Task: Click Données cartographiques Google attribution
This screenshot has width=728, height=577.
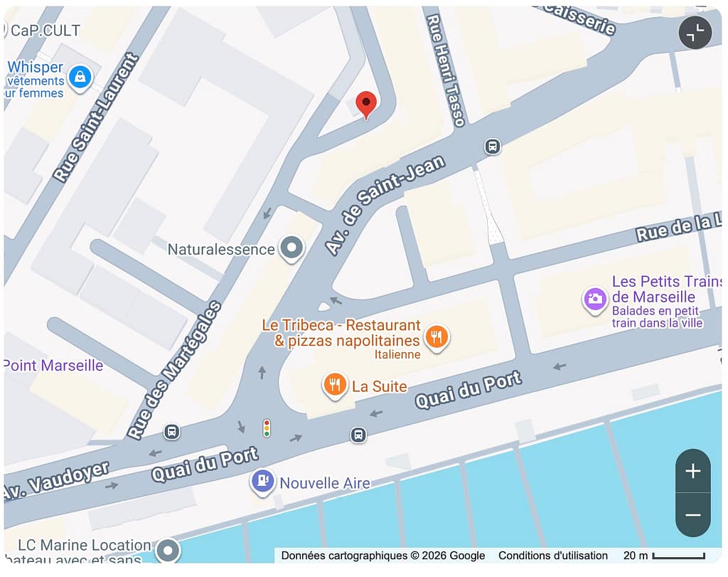Action: (382, 556)
